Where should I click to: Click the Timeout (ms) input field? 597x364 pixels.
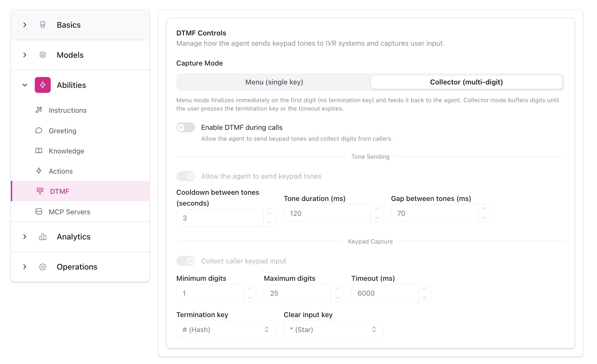coord(385,293)
